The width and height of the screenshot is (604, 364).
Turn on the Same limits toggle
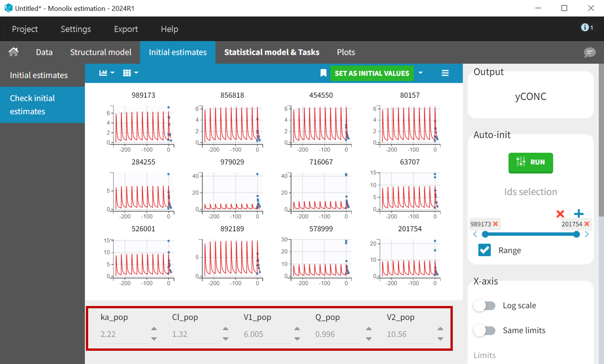pos(484,330)
